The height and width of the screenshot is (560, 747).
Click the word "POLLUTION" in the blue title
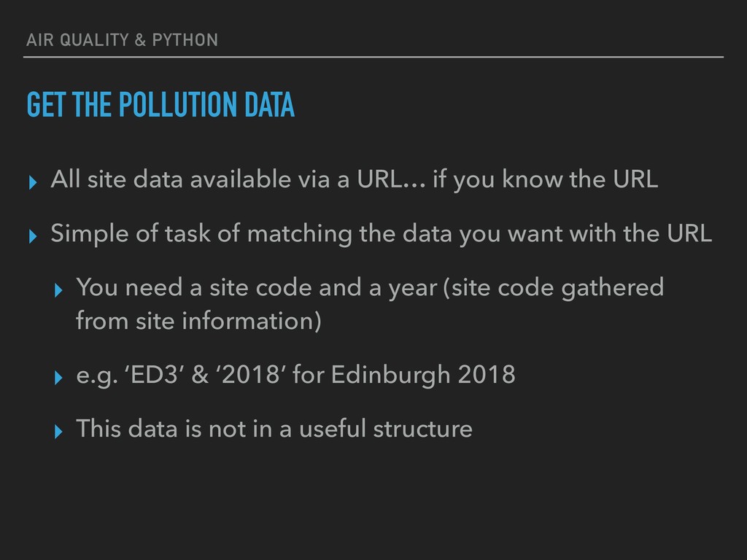178,105
